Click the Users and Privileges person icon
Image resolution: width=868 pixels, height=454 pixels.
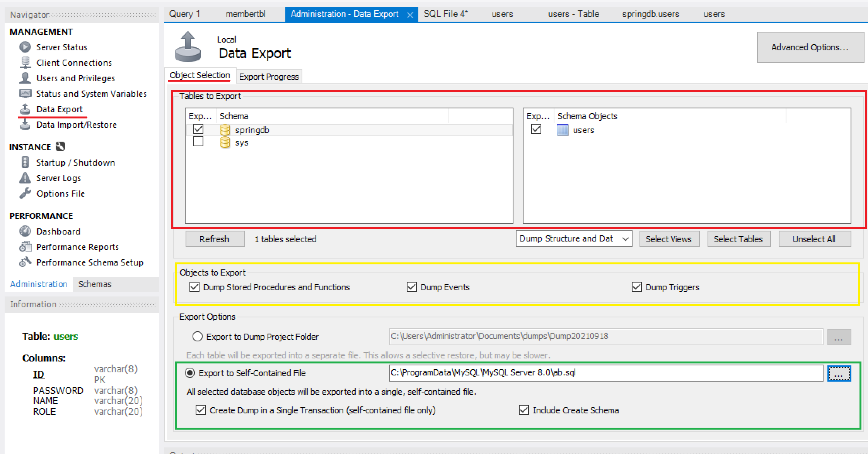[x=25, y=78]
